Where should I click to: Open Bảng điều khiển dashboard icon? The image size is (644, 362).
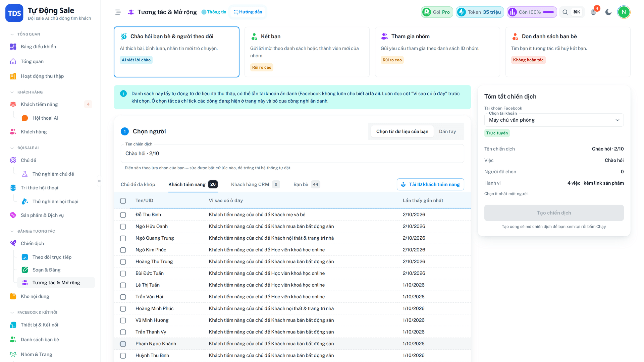13,47
